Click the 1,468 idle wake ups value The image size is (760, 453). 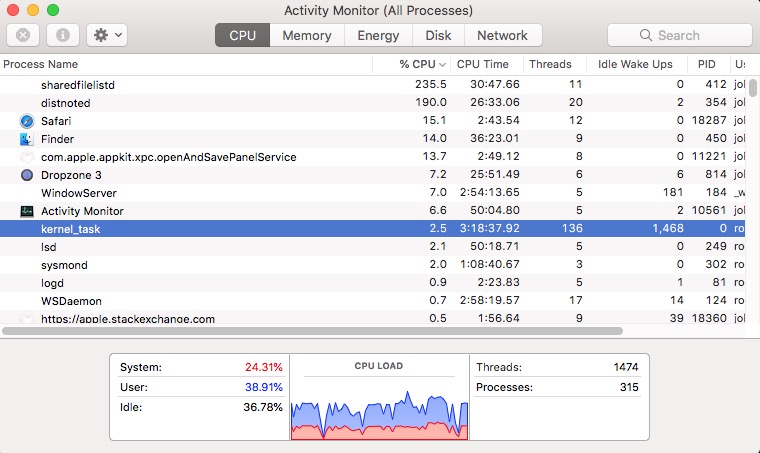click(668, 228)
